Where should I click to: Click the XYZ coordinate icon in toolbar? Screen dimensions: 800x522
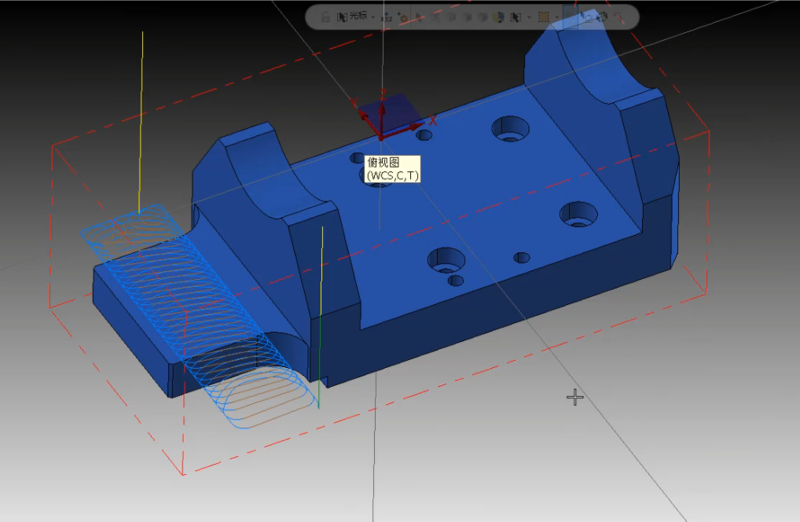(x=386, y=17)
